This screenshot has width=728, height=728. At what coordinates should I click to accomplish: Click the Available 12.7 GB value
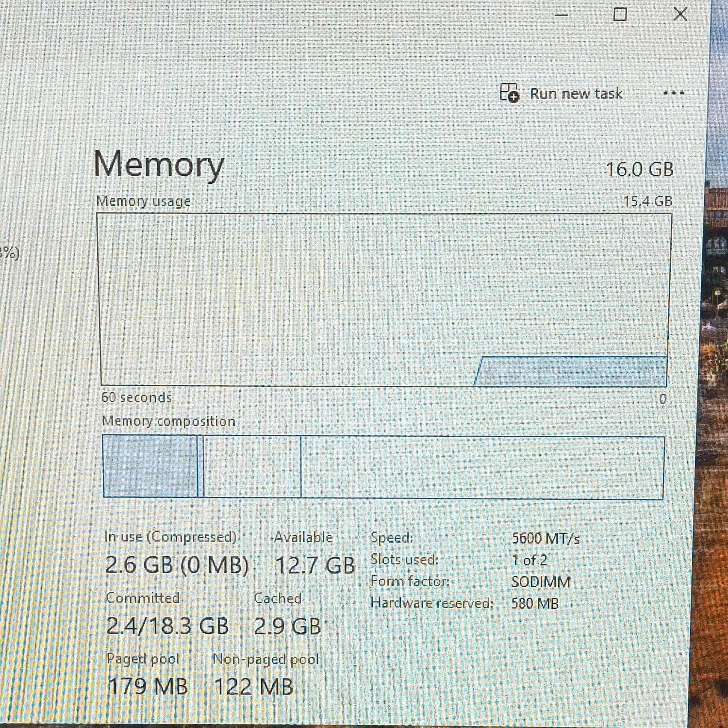315,565
